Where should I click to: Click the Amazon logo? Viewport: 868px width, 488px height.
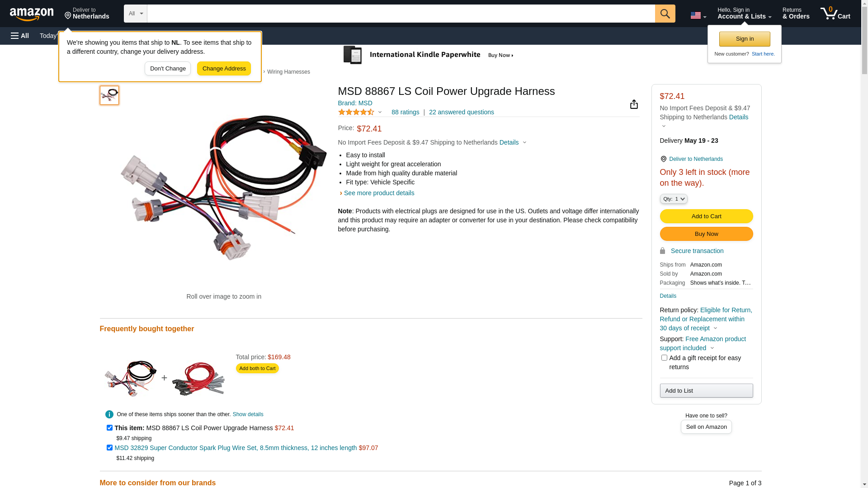coord(32,14)
